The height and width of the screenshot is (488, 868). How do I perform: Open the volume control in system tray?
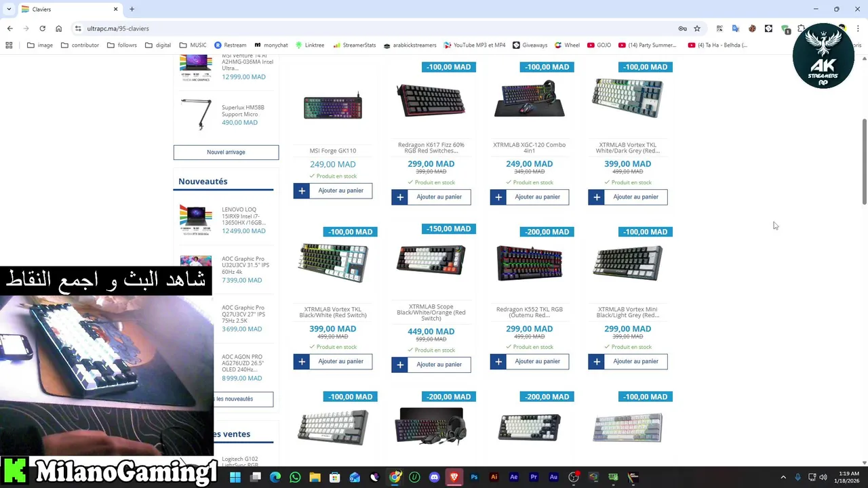point(824,477)
